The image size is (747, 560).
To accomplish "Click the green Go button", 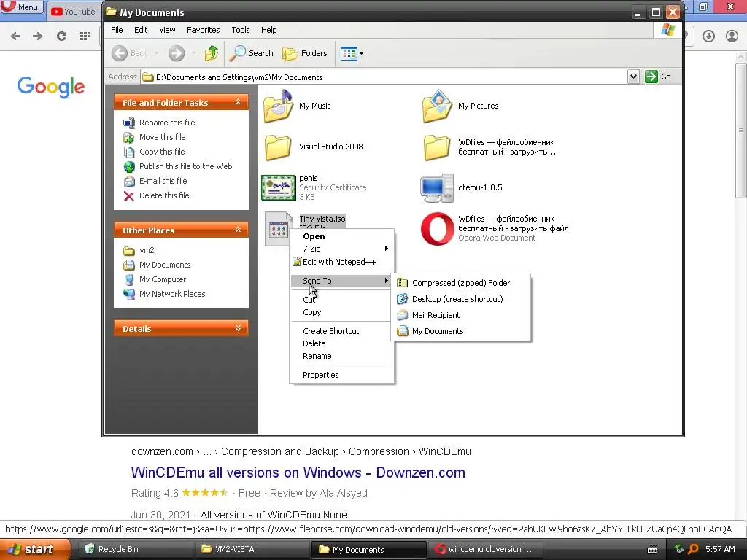I will tap(658, 77).
